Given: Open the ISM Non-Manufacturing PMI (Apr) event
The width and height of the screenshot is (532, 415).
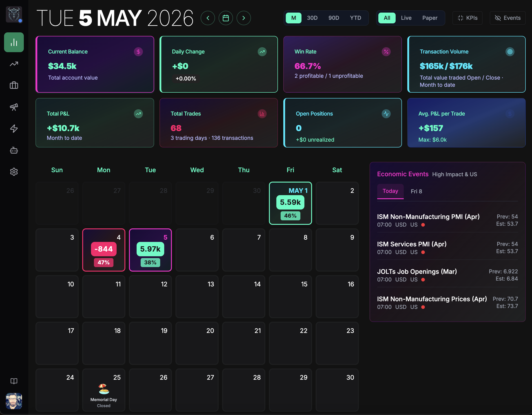Looking at the screenshot, I should pos(448,220).
